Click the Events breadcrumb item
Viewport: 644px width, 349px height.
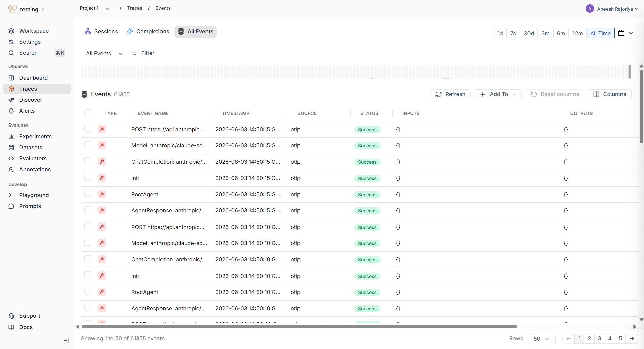(x=163, y=8)
